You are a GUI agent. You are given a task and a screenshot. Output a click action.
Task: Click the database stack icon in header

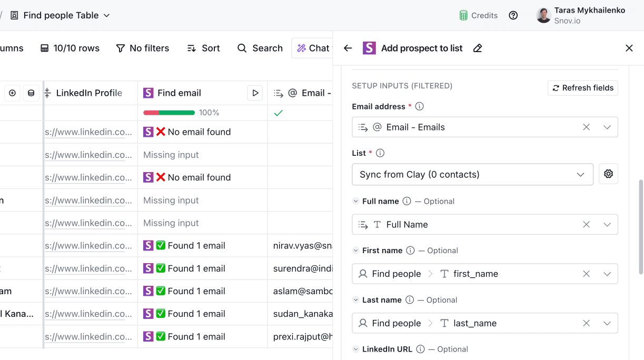[31, 93]
